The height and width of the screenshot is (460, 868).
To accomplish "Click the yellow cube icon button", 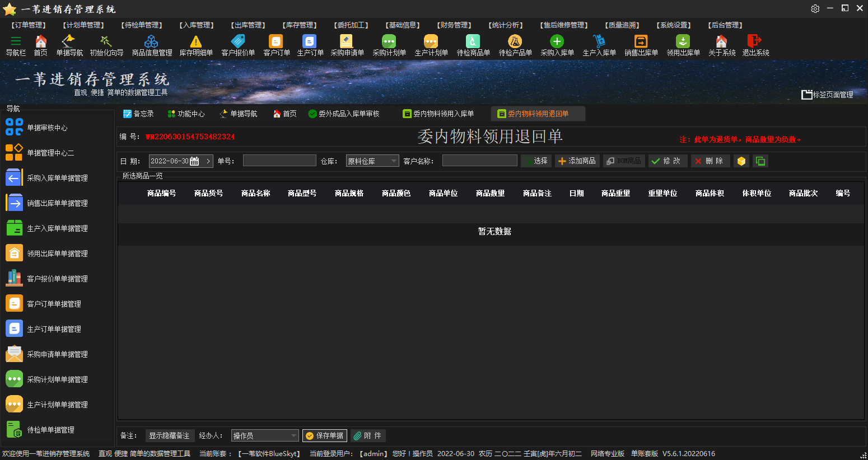I will tap(741, 161).
